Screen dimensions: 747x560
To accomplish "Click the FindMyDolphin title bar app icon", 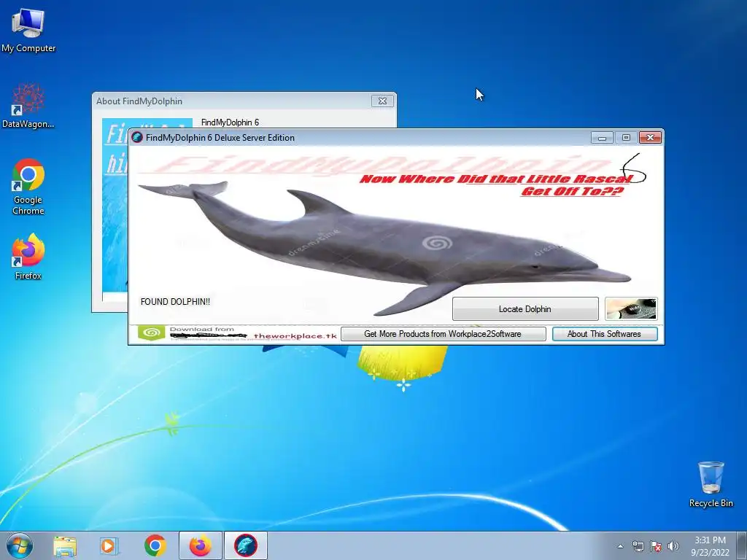I will [x=137, y=138].
